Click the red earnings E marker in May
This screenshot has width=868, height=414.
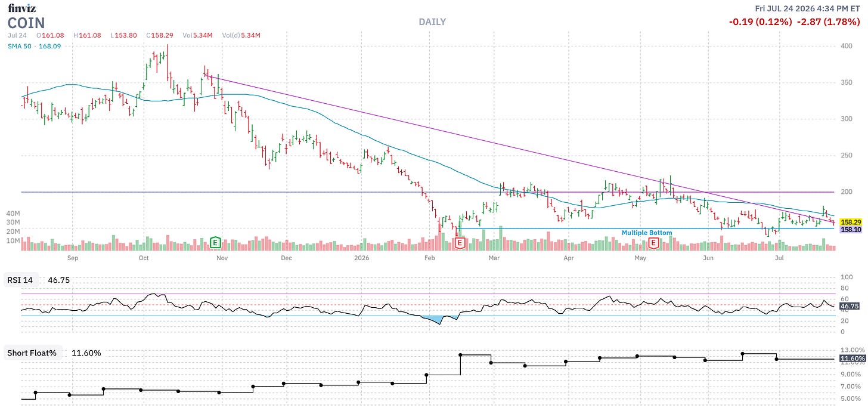(x=653, y=243)
